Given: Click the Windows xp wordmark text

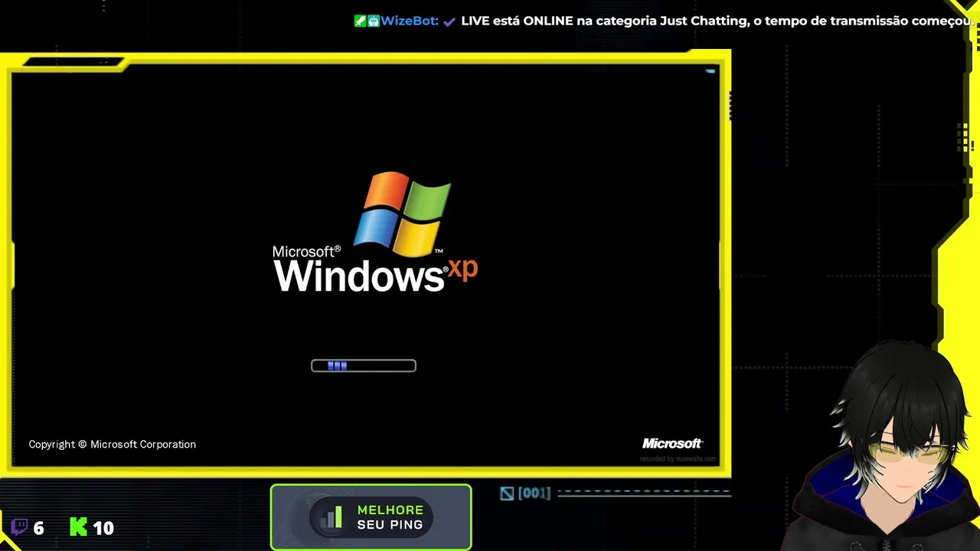Looking at the screenshot, I should 375,269.
